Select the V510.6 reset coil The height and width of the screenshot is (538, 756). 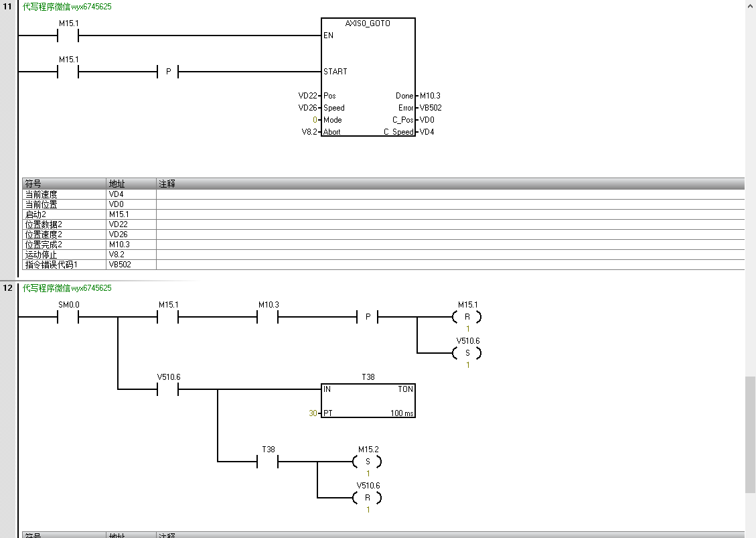pos(368,498)
